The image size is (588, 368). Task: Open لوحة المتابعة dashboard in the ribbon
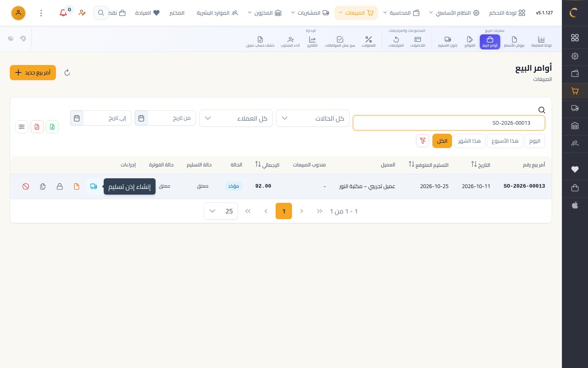pyautogui.click(x=541, y=42)
